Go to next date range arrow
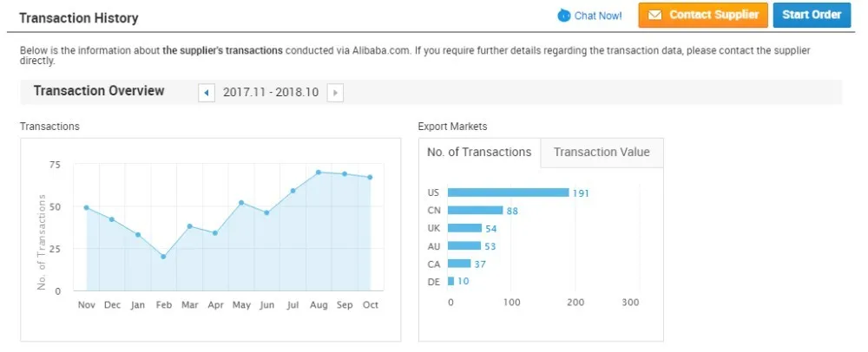This screenshot has height=352, width=868. (335, 93)
